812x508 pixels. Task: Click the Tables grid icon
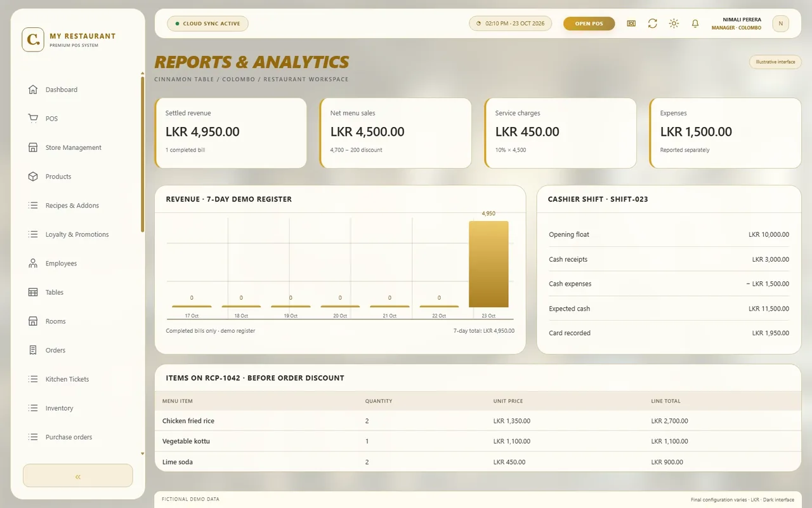(x=33, y=292)
